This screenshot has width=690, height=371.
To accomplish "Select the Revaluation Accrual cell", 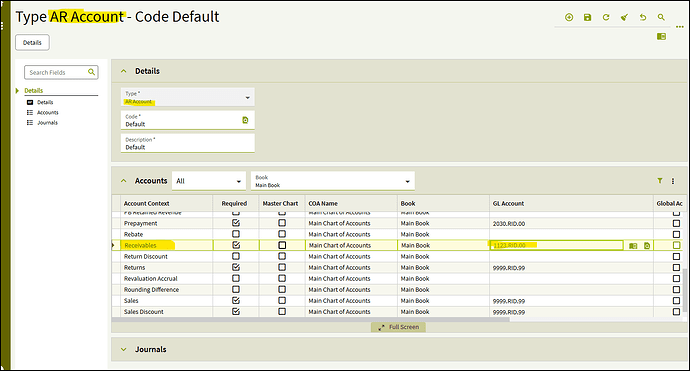I will coord(167,279).
